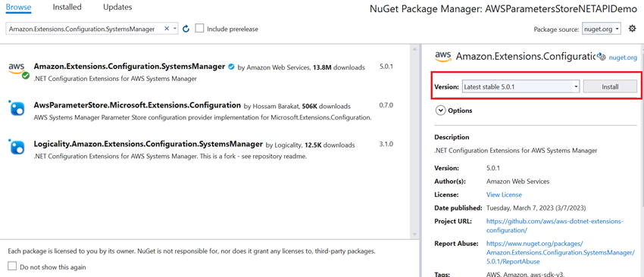The image size is (644, 277).
Task: Open search box history dropdown arrow
Action: pos(175,29)
